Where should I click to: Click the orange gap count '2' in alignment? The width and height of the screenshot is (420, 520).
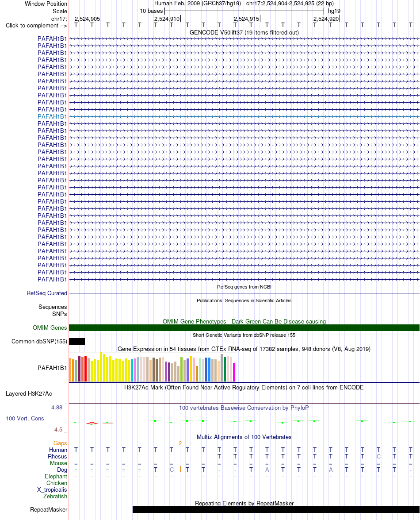[x=180, y=443]
